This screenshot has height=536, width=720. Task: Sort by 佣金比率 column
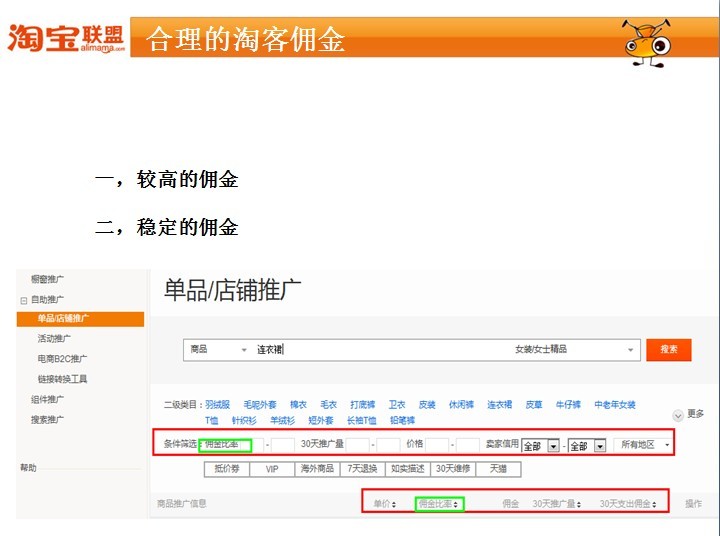[x=438, y=504]
